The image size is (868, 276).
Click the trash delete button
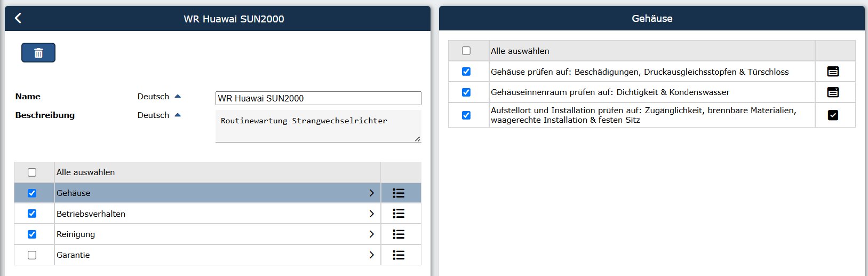tap(38, 53)
